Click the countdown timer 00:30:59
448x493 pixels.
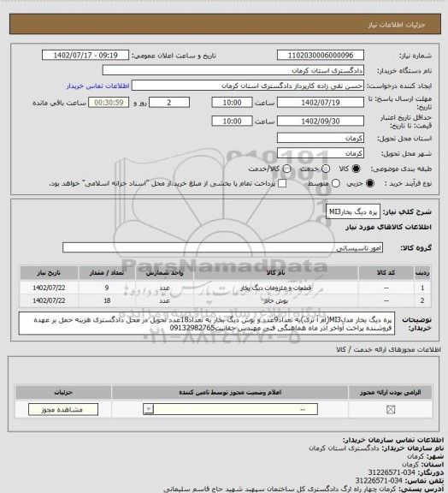(109, 103)
